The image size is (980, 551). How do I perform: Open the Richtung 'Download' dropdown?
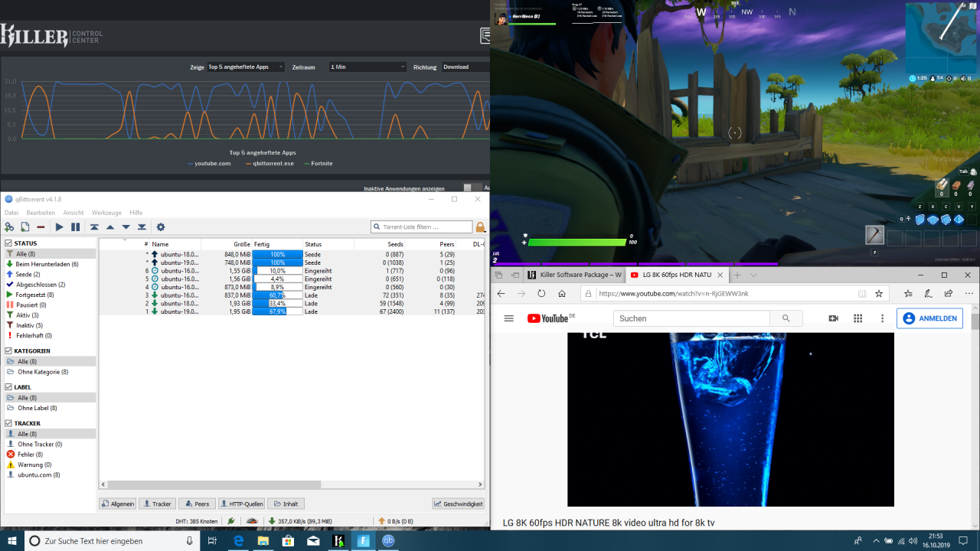pyautogui.click(x=465, y=67)
